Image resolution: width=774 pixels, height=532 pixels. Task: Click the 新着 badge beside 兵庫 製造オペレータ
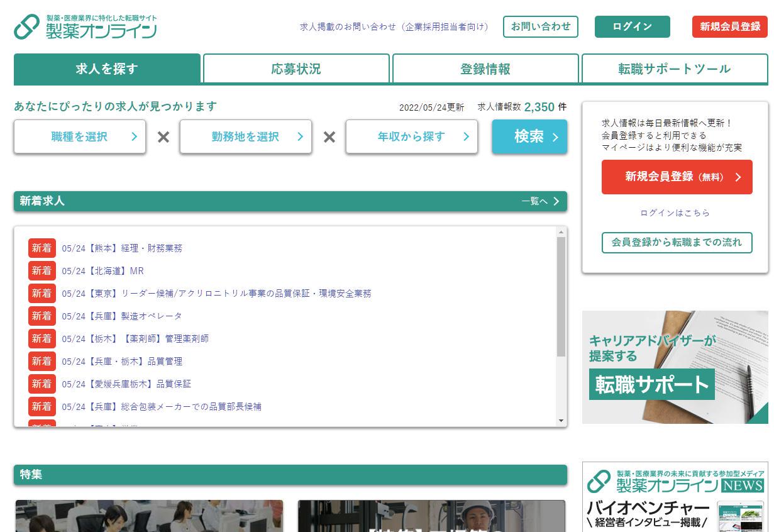tap(41, 316)
